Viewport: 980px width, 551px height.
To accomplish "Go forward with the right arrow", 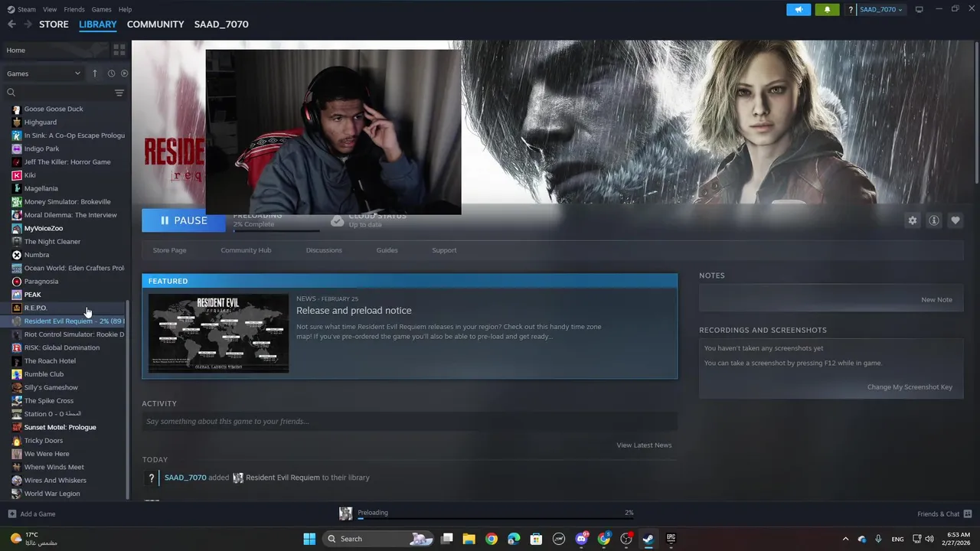I will pyautogui.click(x=28, y=24).
